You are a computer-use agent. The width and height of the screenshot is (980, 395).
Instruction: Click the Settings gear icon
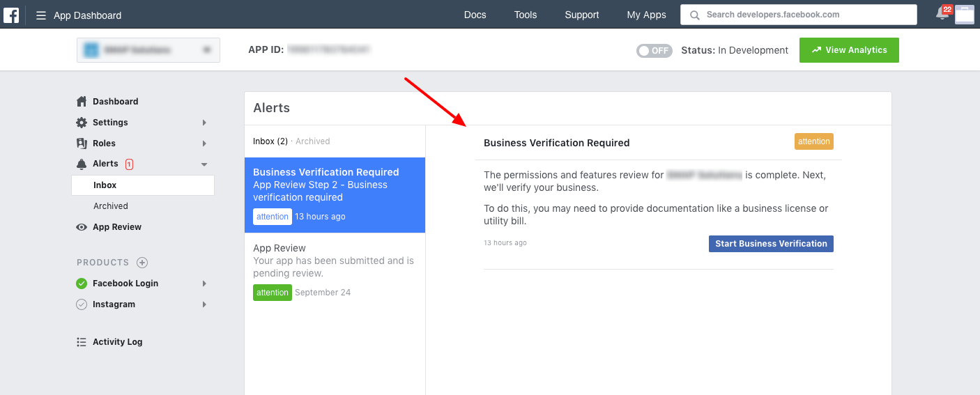click(x=82, y=122)
